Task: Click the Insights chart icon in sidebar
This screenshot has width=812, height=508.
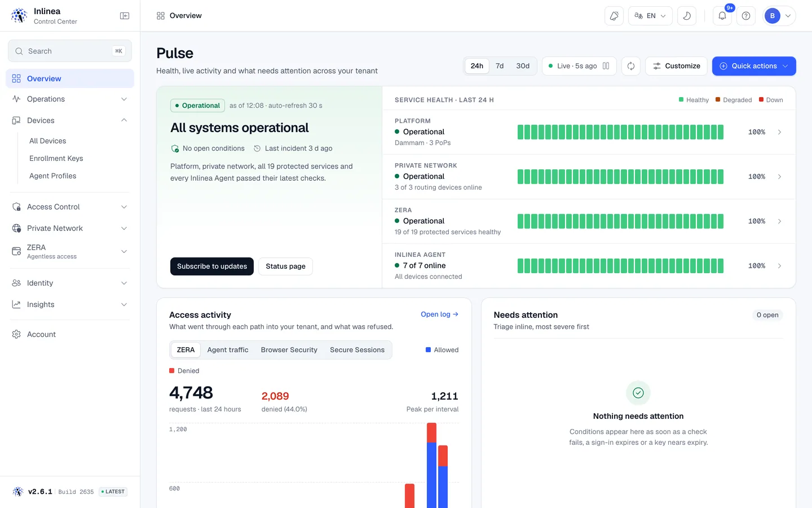Action: click(16, 304)
